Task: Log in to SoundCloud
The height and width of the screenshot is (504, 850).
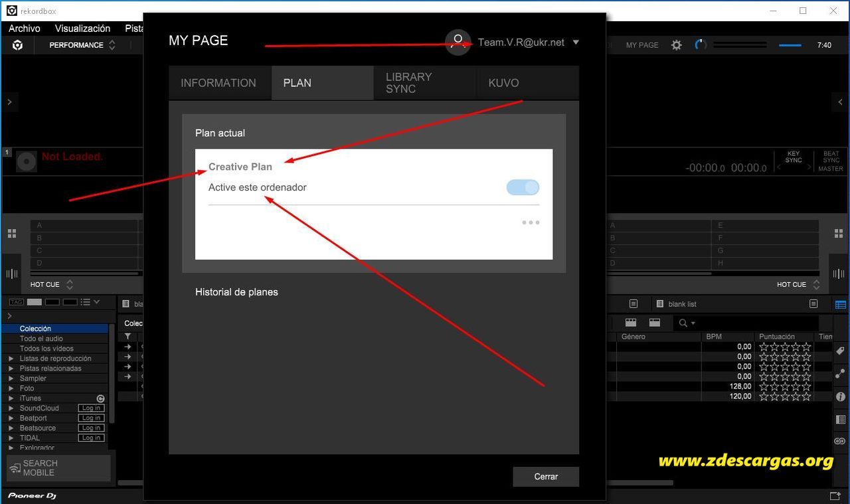Action: tap(91, 408)
